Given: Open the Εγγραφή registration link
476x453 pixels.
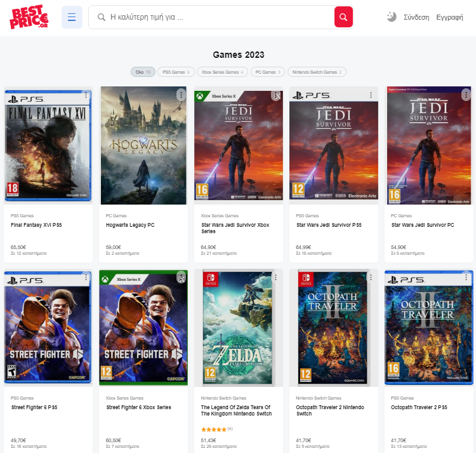Looking at the screenshot, I should (x=449, y=17).
